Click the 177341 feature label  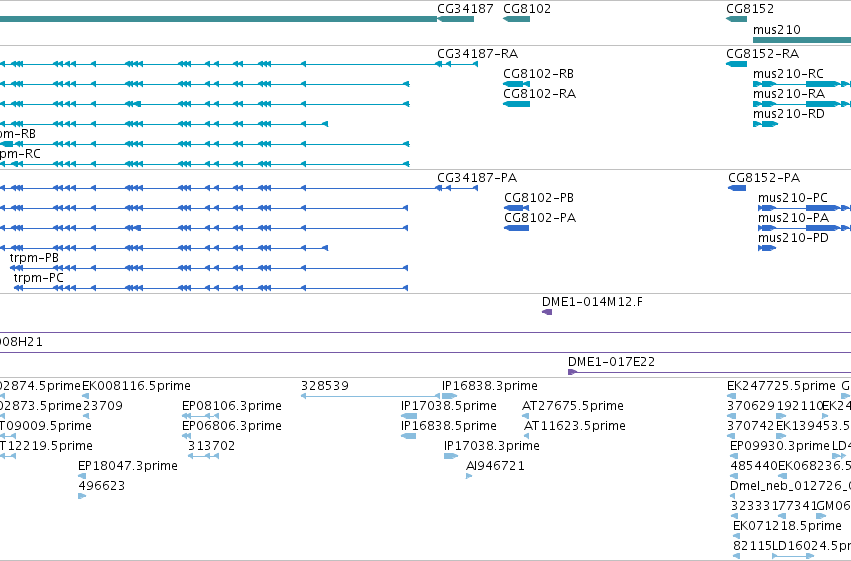click(x=793, y=506)
